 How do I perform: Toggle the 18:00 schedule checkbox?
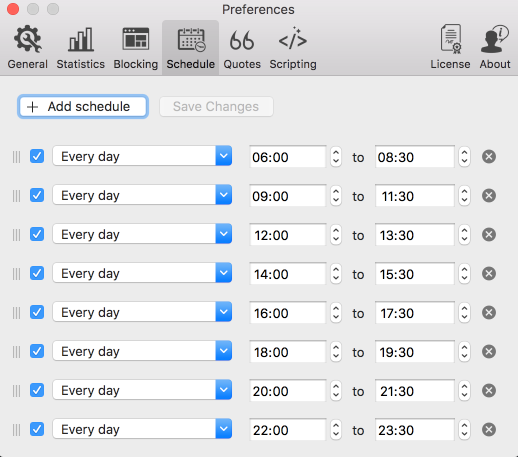pos(37,351)
